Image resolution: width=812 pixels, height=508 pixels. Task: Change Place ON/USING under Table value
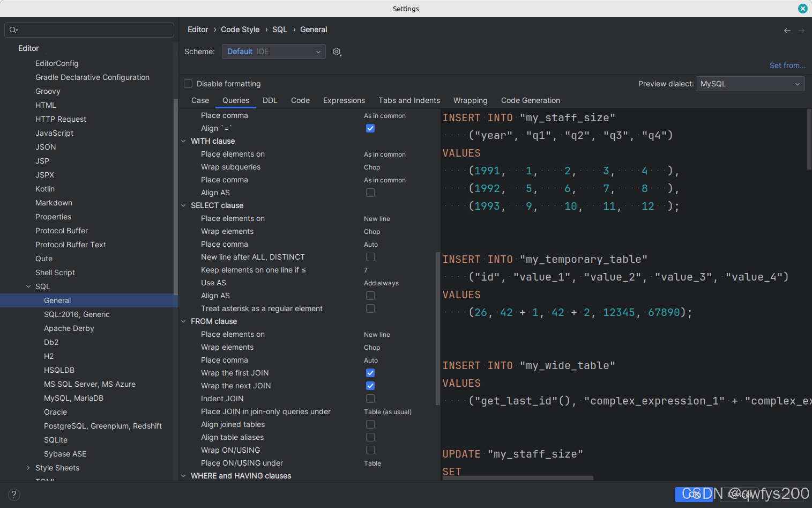373,463
